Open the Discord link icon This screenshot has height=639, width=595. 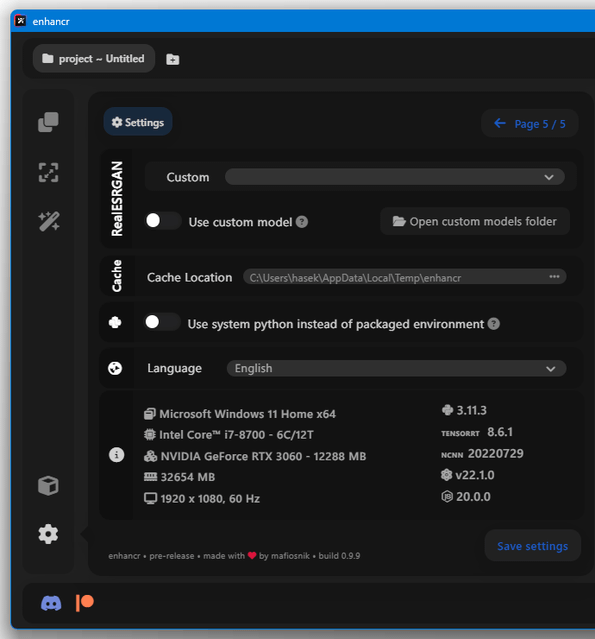[51, 603]
